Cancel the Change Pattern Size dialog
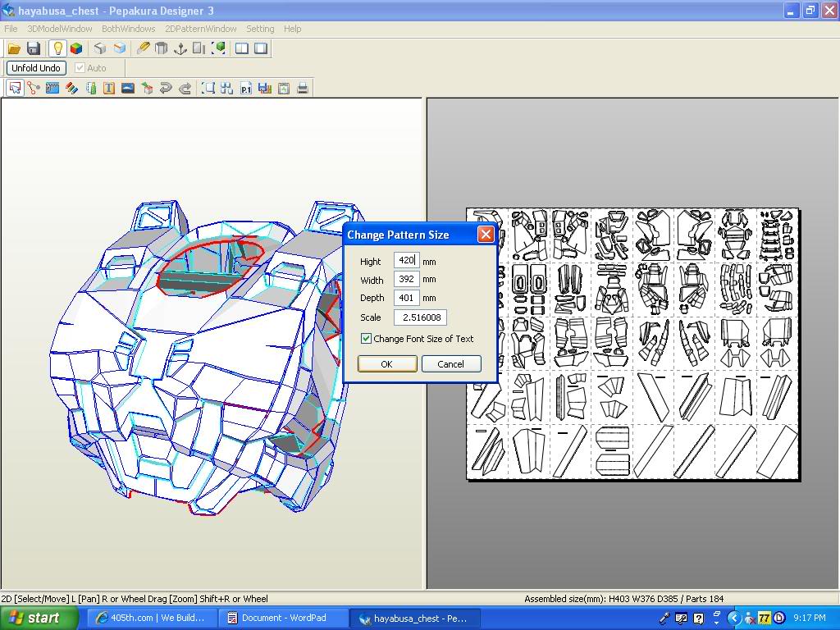840x630 pixels. point(450,363)
